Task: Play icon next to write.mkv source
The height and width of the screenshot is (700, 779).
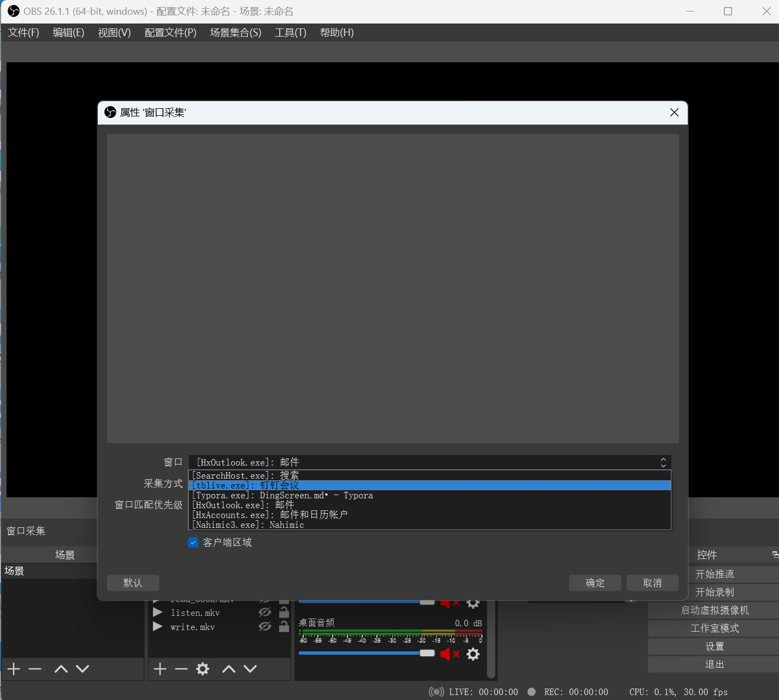Action: 158,627
